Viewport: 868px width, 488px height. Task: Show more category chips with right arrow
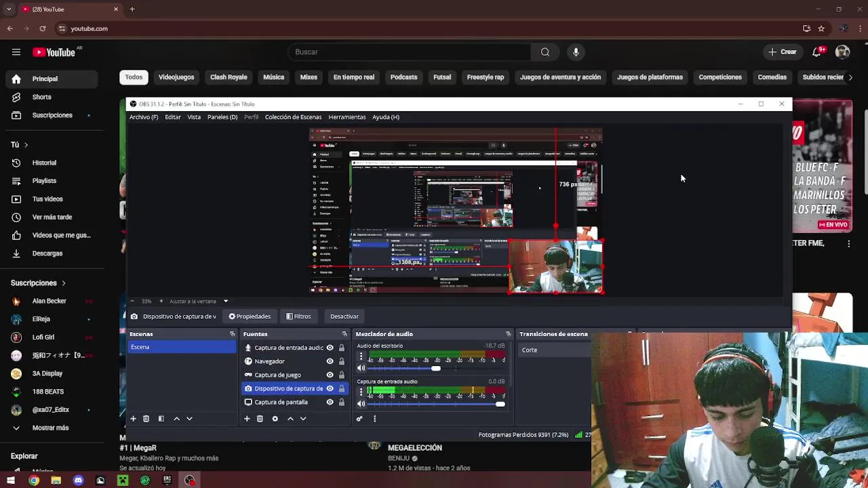coord(850,77)
